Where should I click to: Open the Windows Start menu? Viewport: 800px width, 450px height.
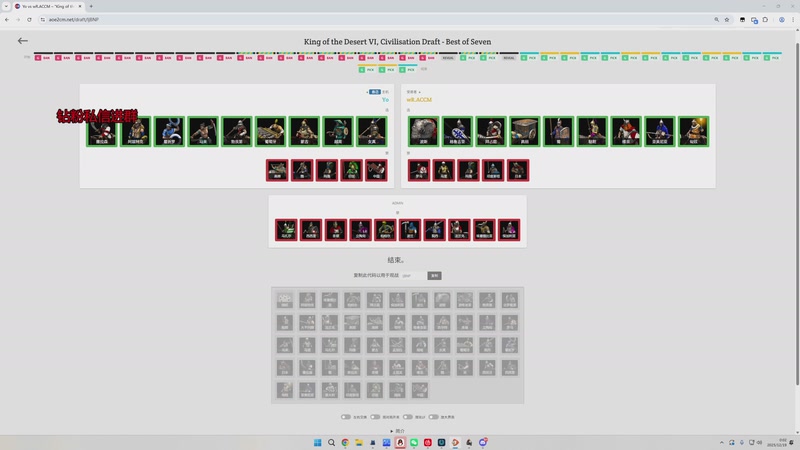tap(317, 442)
